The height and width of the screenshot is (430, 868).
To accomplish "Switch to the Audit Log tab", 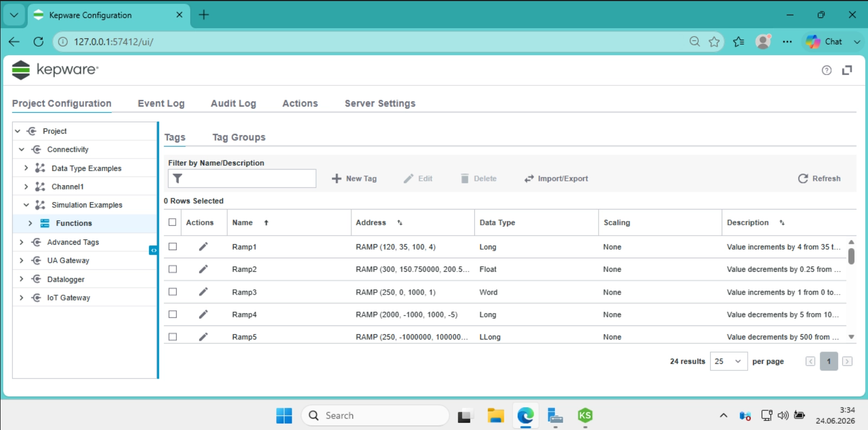I will pos(233,103).
